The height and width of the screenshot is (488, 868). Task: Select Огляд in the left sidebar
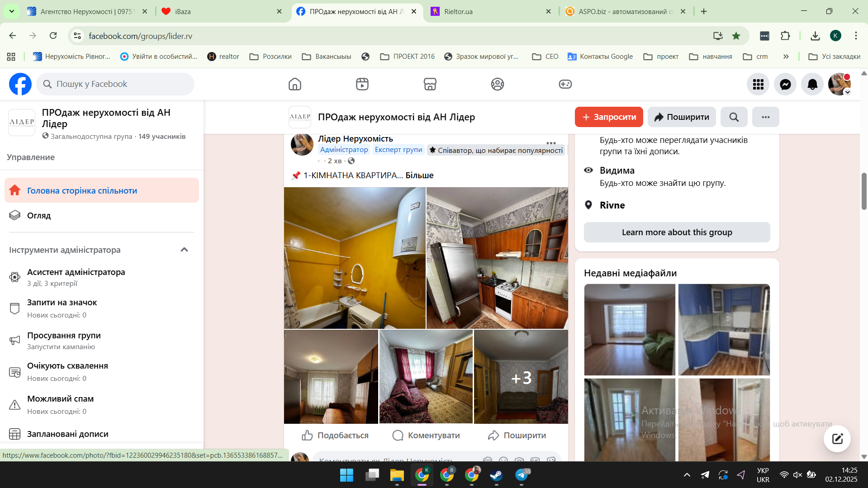click(39, 216)
